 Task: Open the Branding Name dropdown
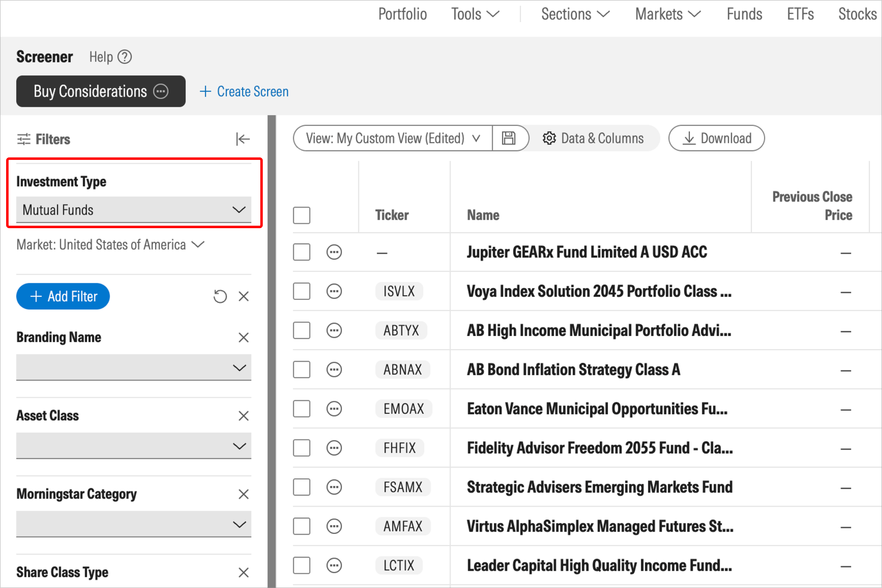tap(134, 367)
